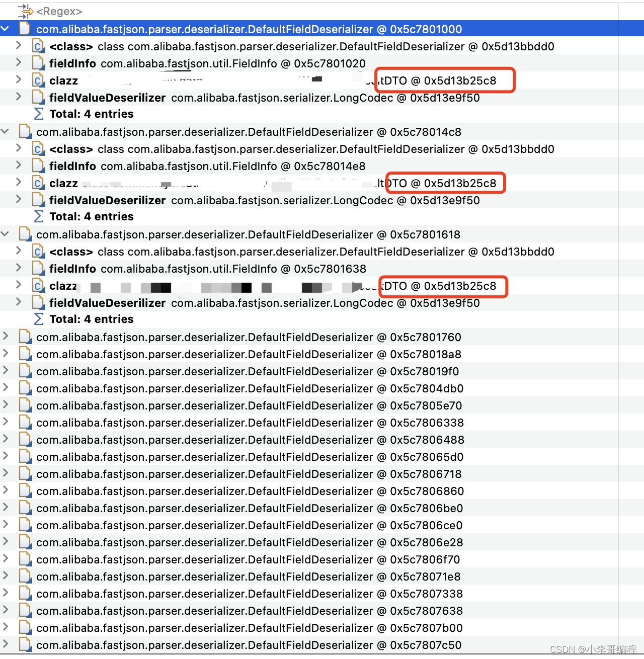Click object icon of DefaultFieldDeserializer @ 0x5c78065d0
Image resolution: width=644 pixels, height=659 pixels.
pyautogui.click(x=25, y=457)
